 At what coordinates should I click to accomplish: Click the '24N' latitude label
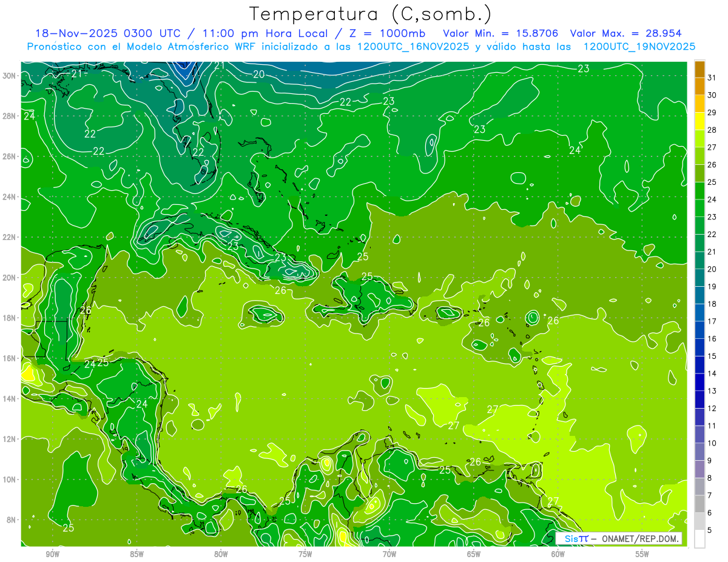pyautogui.click(x=8, y=197)
